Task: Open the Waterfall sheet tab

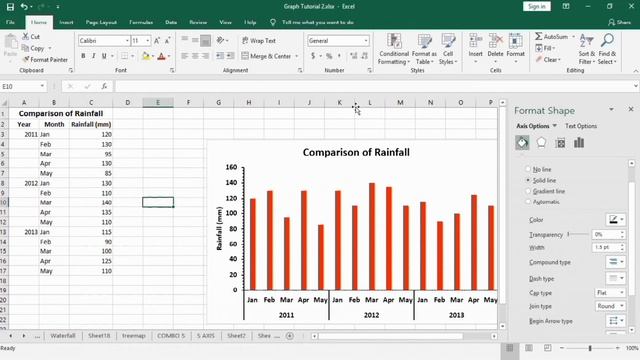Action: tap(63, 336)
